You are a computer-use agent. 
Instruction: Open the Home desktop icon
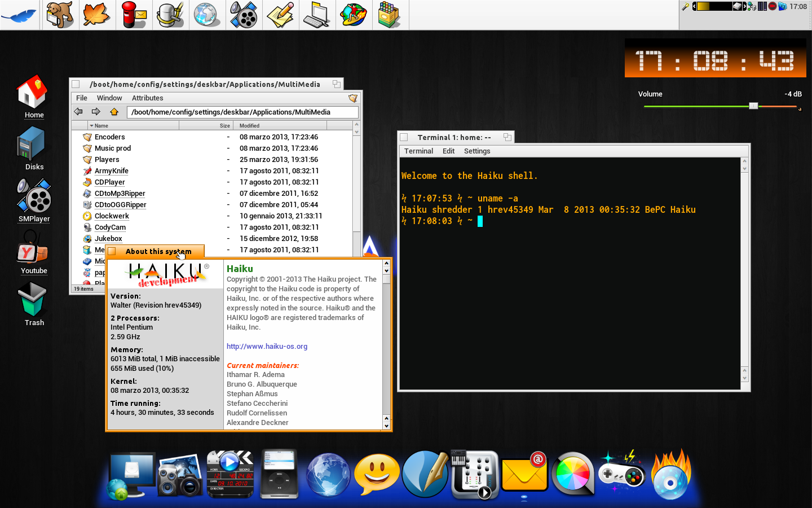[33, 97]
